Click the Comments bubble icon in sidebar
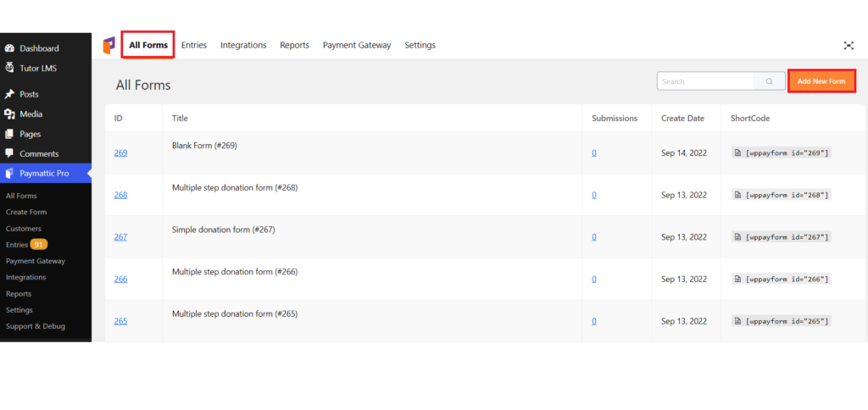 9,153
